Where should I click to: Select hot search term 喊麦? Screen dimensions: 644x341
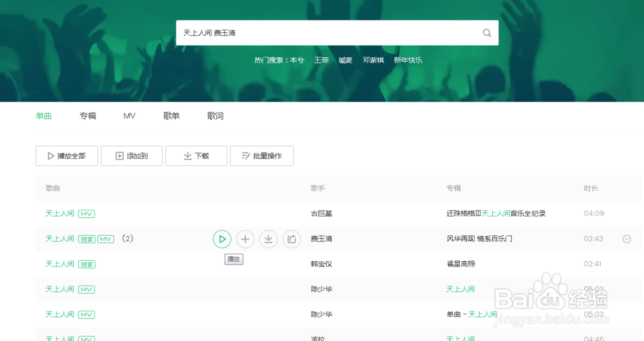[346, 60]
